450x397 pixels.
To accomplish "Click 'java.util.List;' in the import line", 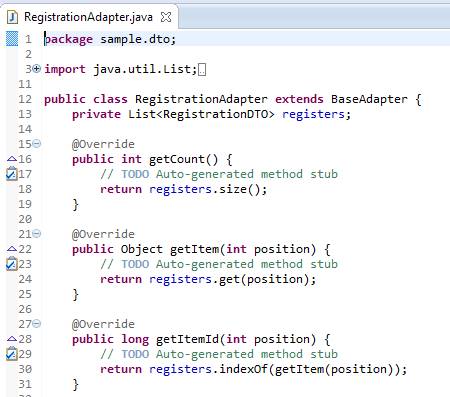I will pos(145,69).
